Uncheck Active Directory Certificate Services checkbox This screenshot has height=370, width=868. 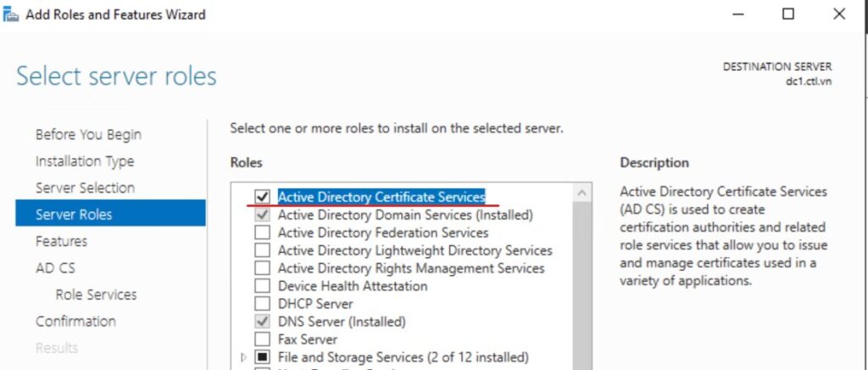pyautogui.click(x=263, y=197)
